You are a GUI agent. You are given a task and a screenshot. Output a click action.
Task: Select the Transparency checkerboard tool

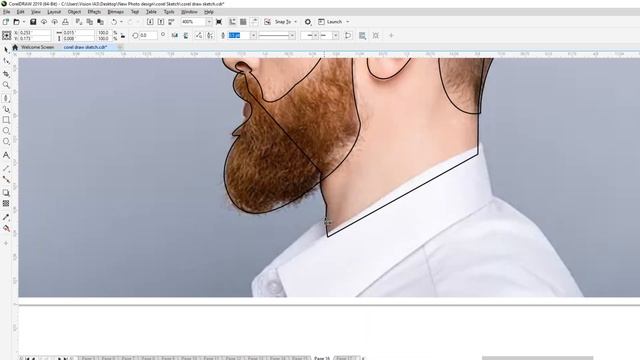[6, 203]
